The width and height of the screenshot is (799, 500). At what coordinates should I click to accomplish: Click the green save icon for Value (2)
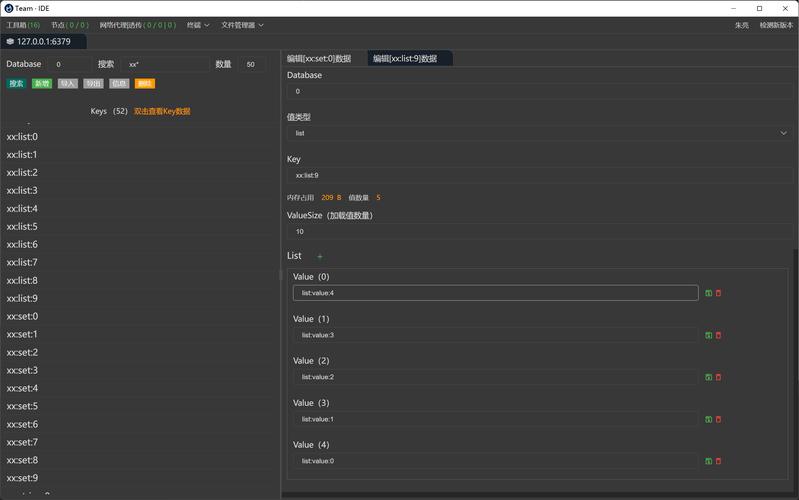coord(708,377)
